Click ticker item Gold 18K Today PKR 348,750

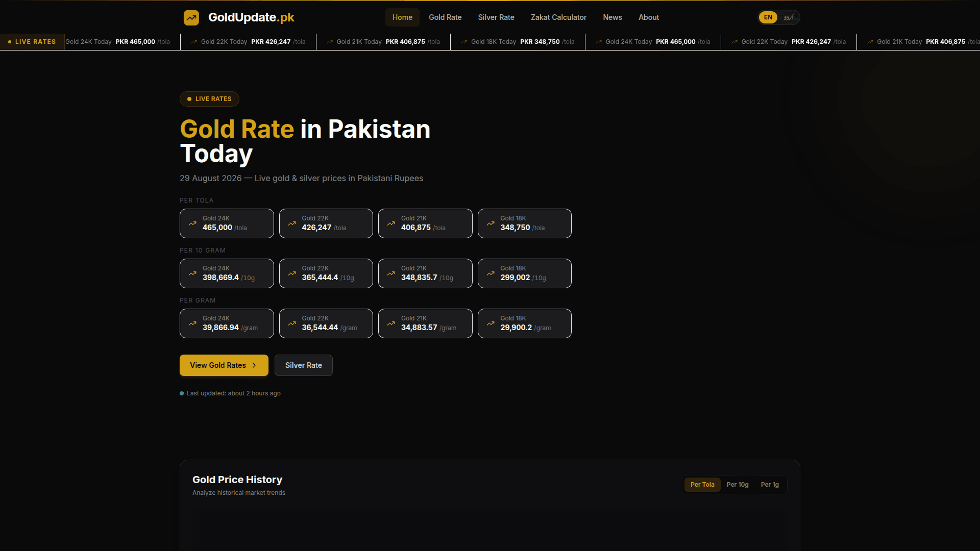(518, 42)
